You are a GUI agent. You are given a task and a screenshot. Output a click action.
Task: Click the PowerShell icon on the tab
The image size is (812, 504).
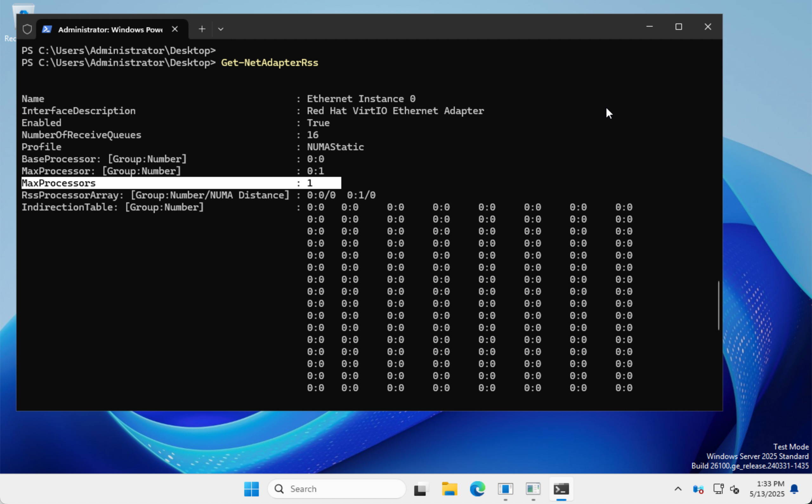coord(47,29)
